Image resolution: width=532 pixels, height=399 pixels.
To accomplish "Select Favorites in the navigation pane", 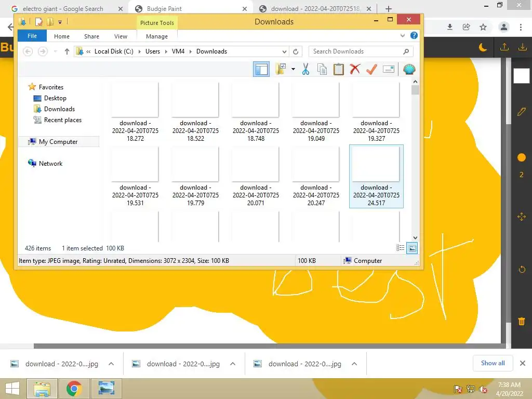I will [x=51, y=87].
